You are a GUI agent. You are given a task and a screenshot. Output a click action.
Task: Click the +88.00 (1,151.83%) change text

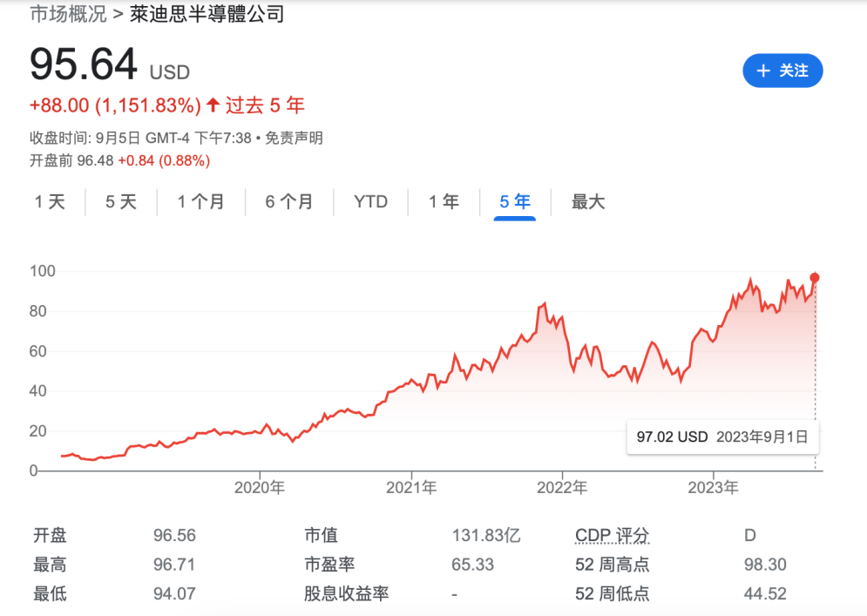click(115, 105)
